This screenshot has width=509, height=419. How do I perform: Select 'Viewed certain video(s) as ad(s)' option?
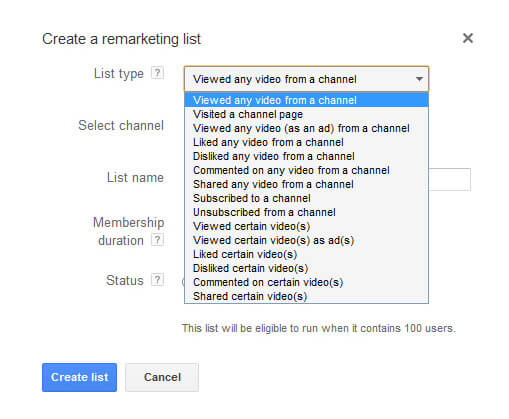click(x=306, y=240)
